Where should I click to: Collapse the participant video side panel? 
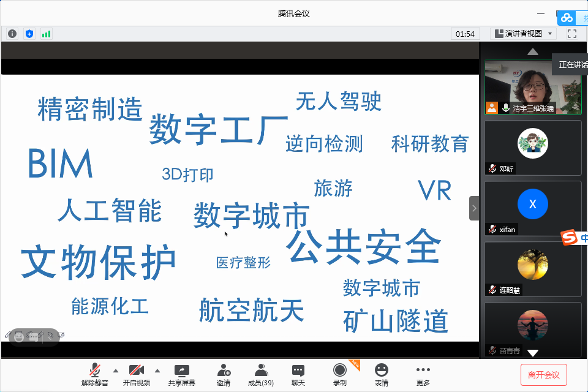[474, 208]
